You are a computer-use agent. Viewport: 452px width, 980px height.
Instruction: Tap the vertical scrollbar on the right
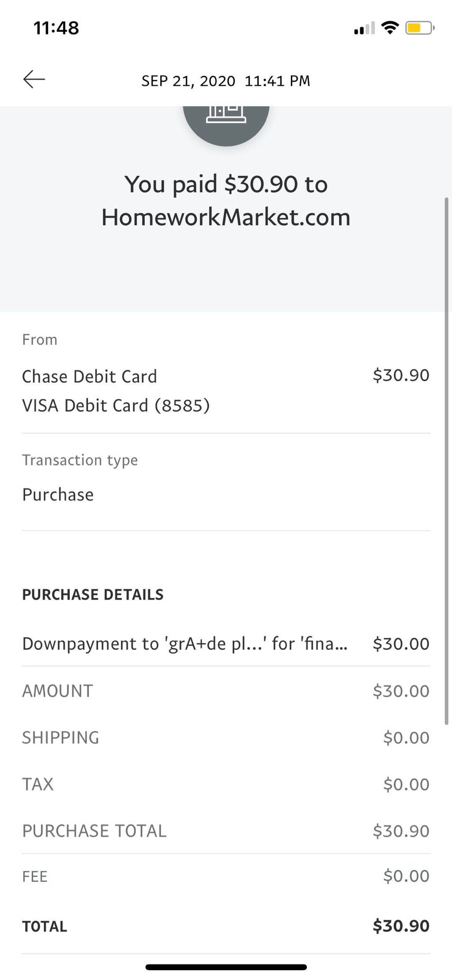446,461
